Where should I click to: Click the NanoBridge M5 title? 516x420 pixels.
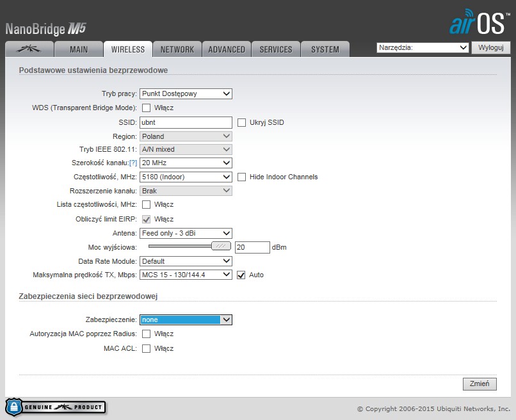coord(45,29)
